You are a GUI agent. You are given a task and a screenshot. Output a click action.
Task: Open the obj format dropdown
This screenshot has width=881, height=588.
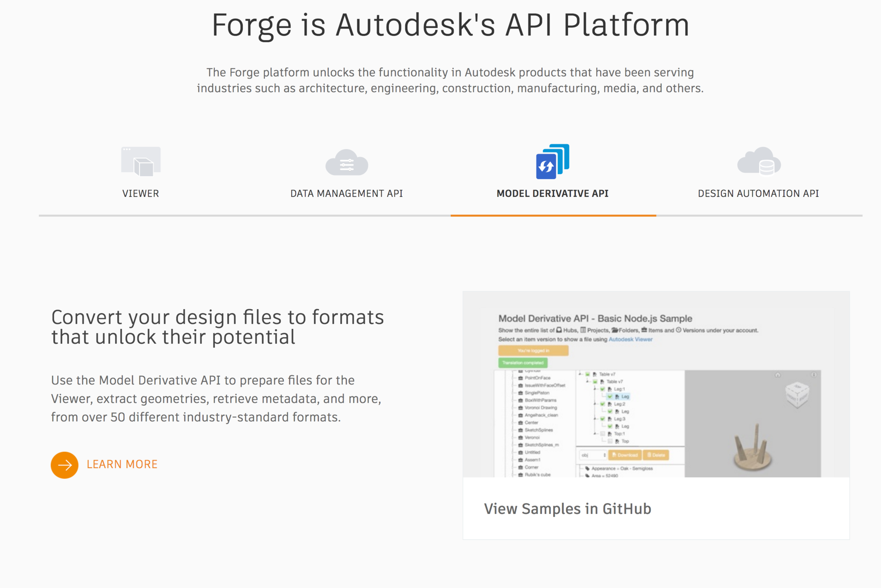(593, 455)
